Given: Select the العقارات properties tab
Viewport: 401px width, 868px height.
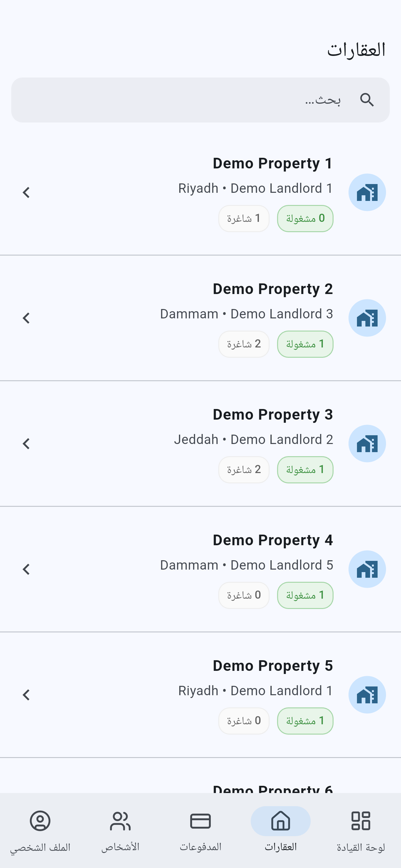Looking at the screenshot, I should pos(280,830).
